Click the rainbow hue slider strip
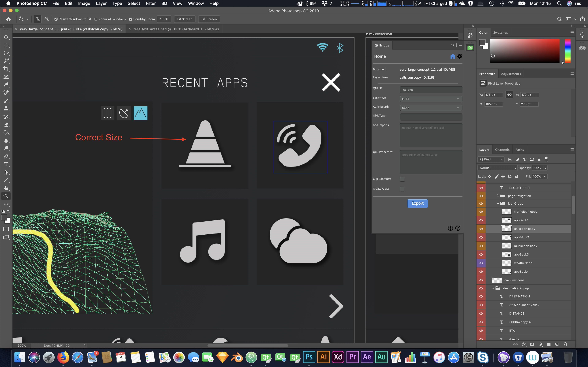 (567, 51)
